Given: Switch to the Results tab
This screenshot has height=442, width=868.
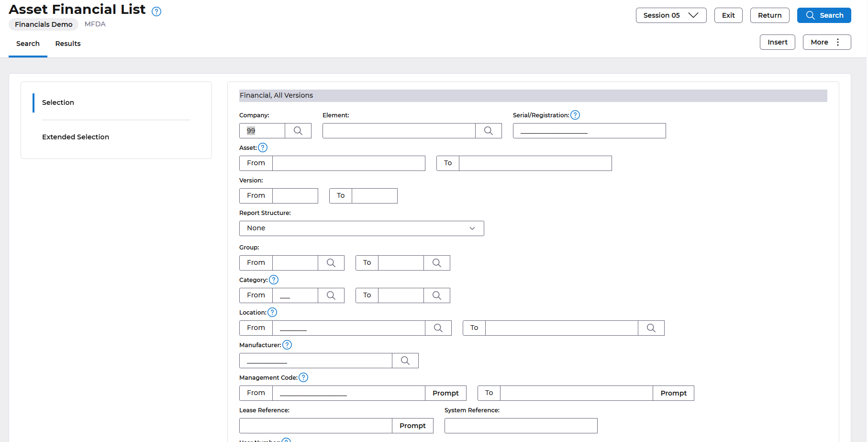Looking at the screenshot, I should coord(68,44).
